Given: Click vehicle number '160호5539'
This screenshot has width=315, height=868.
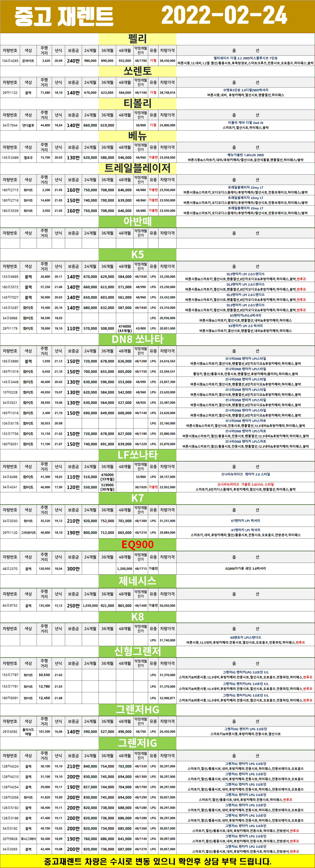Looking at the screenshot, I should [x=10, y=211].
